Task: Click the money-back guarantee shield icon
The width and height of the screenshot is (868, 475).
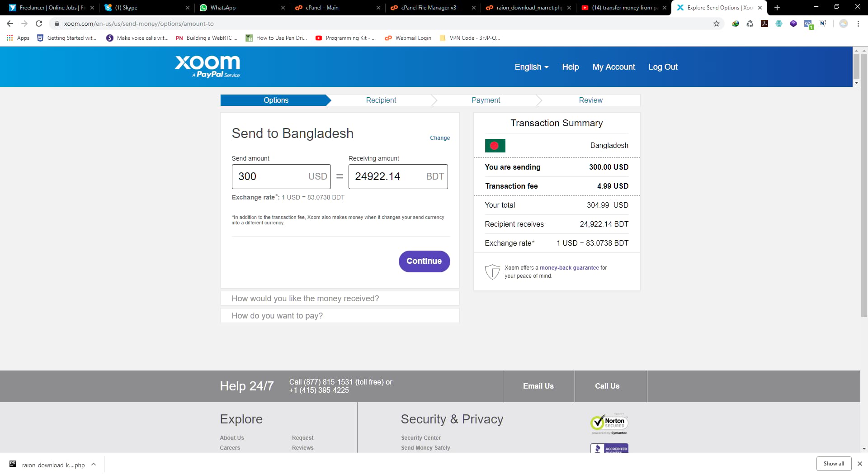Action: click(492, 272)
